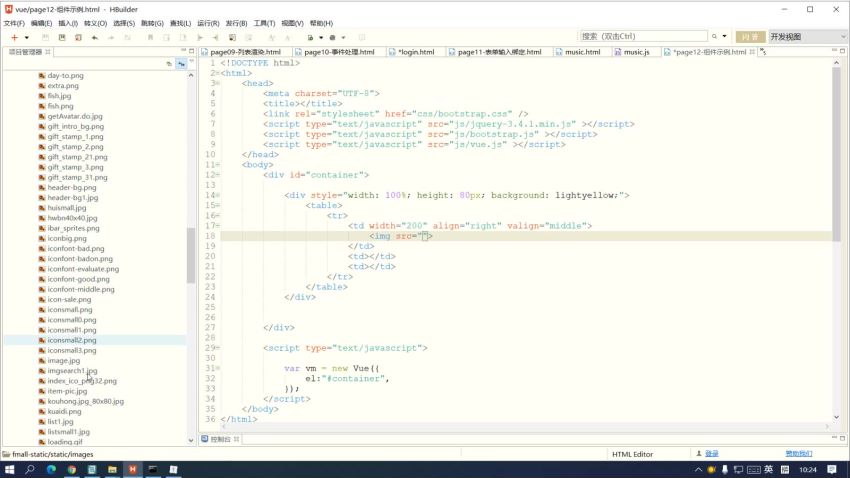Select gift_stamp_21.png in file tree
This screenshot has width=850, height=478.
point(77,157)
